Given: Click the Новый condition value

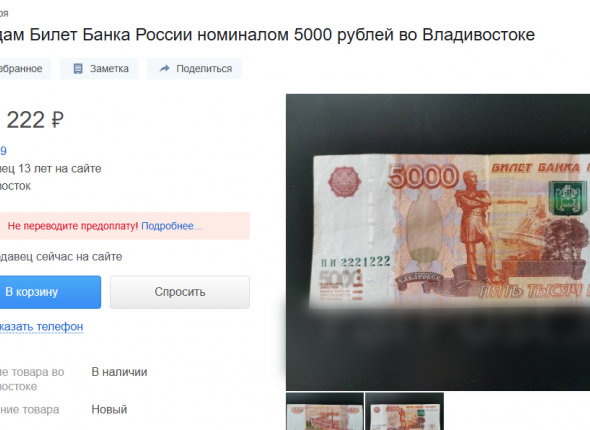Looking at the screenshot, I should (x=109, y=409).
